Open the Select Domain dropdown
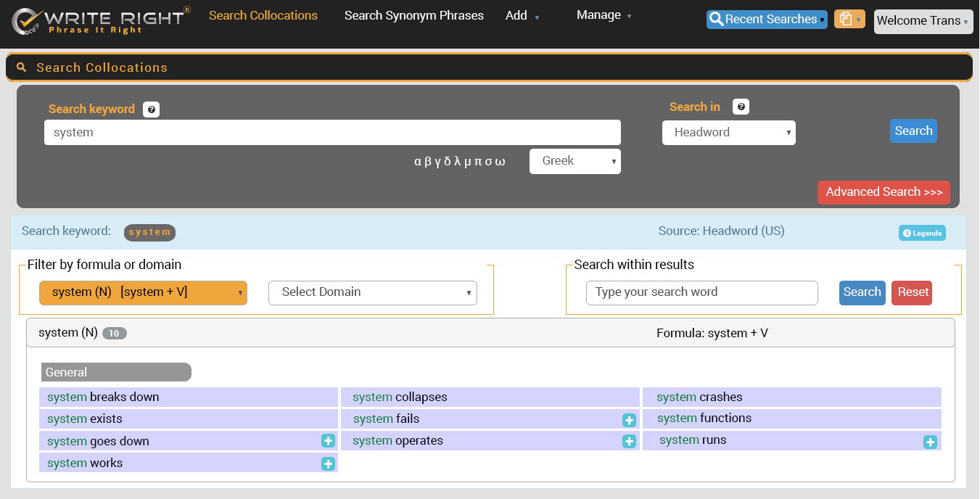 [x=373, y=293]
